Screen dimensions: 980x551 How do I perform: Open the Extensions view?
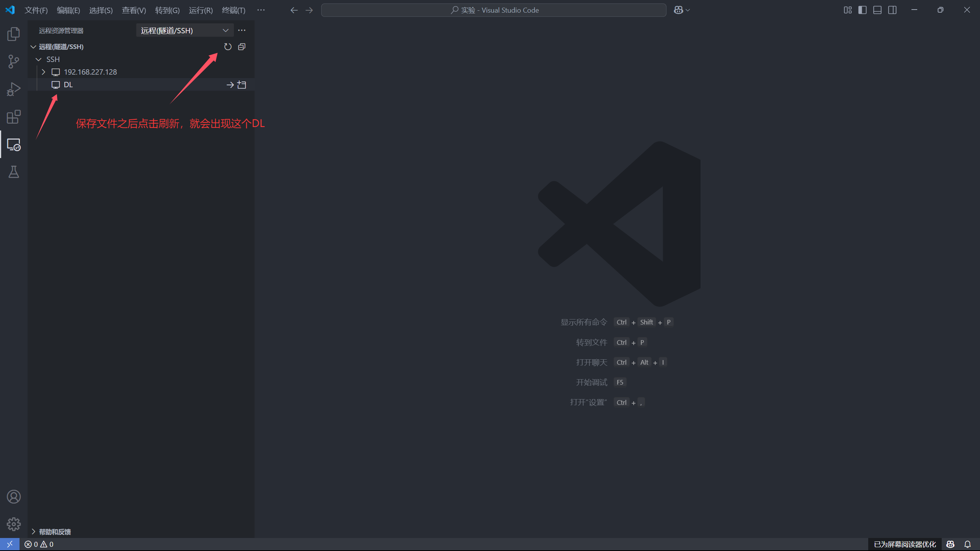[x=13, y=117]
